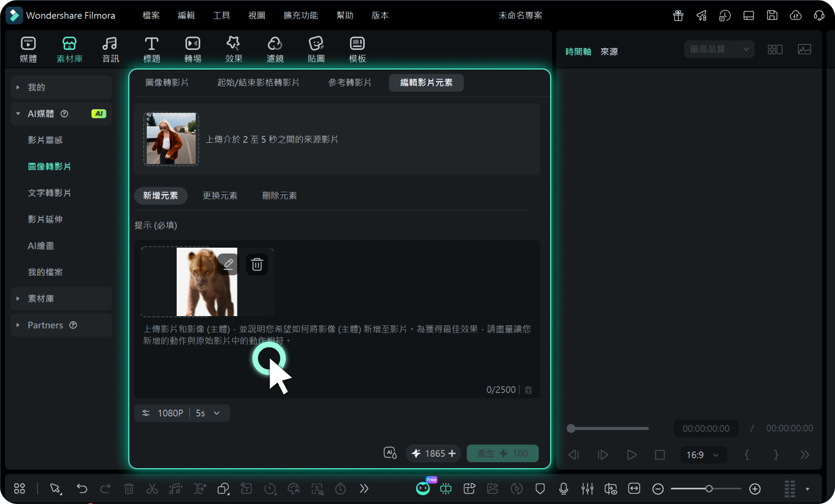
Task: Open the 1080P 5s settings dropdown
Action: coord(182,413)
